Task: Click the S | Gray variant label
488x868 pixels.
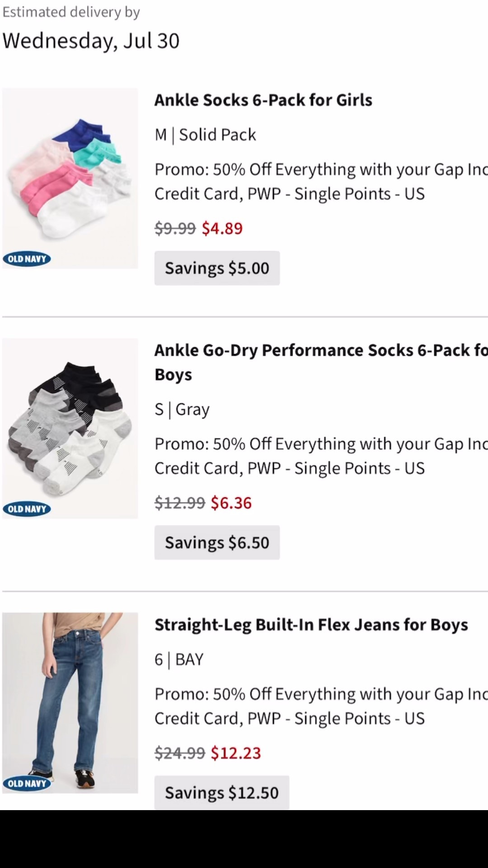Action: click(182, 409)
